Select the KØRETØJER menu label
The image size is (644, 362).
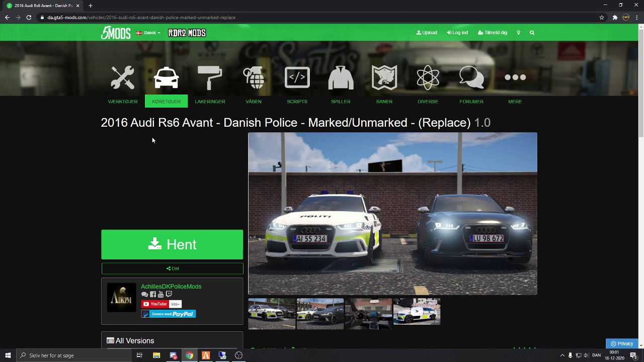tap(166, 102)
